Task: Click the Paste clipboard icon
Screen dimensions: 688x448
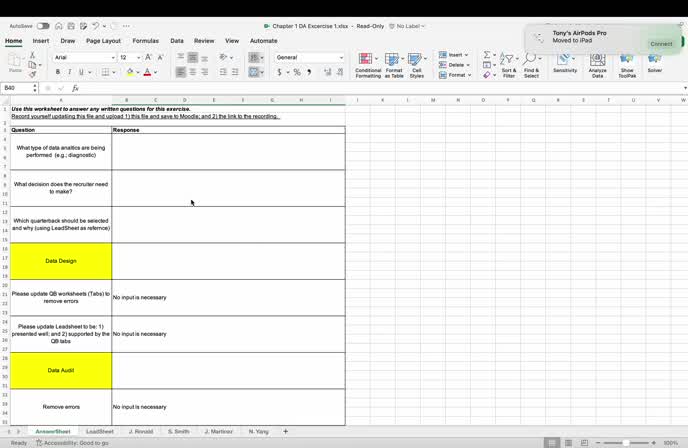Action: pos(15,62)
